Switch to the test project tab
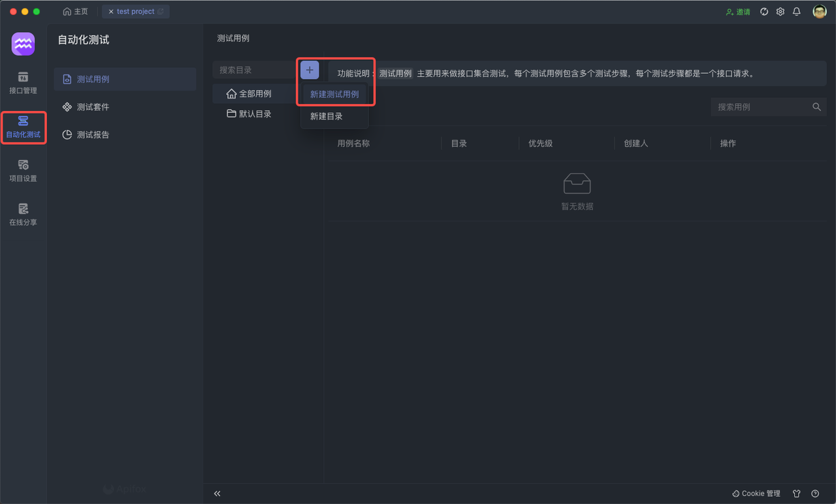The image size is (836, 504). click(x=136, y=12)
